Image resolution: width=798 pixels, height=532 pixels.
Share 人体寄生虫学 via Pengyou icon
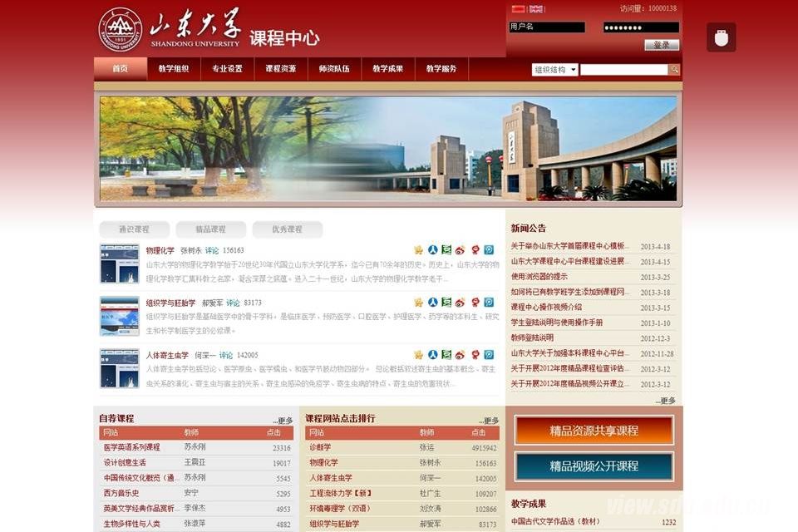489,355
